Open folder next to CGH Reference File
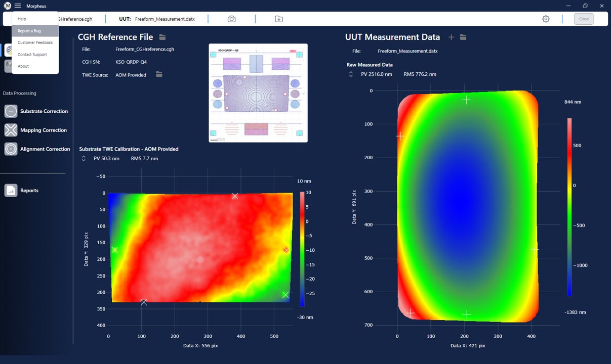Image resolution: width=611 pixels, height=364 pixels. 162,37
